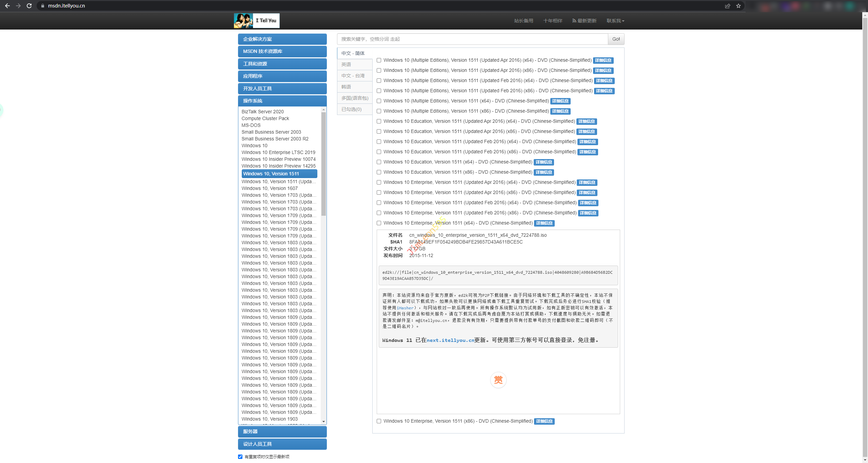Check Windows 10 Education 1511 (x64) checkbox
868x463 pixels.
(x=379, y=162)
